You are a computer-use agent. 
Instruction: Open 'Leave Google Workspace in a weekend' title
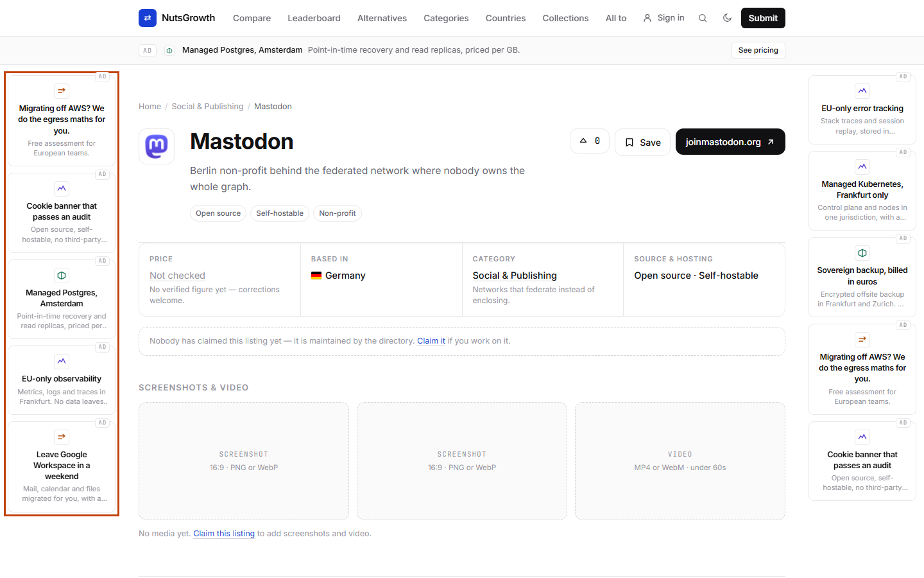click(x=62, y=466)
